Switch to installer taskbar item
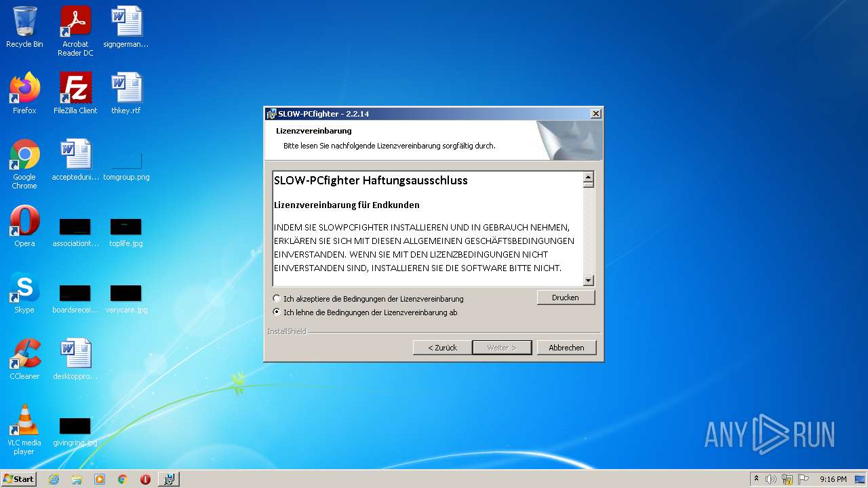868x488 pixels. [169, 479]
